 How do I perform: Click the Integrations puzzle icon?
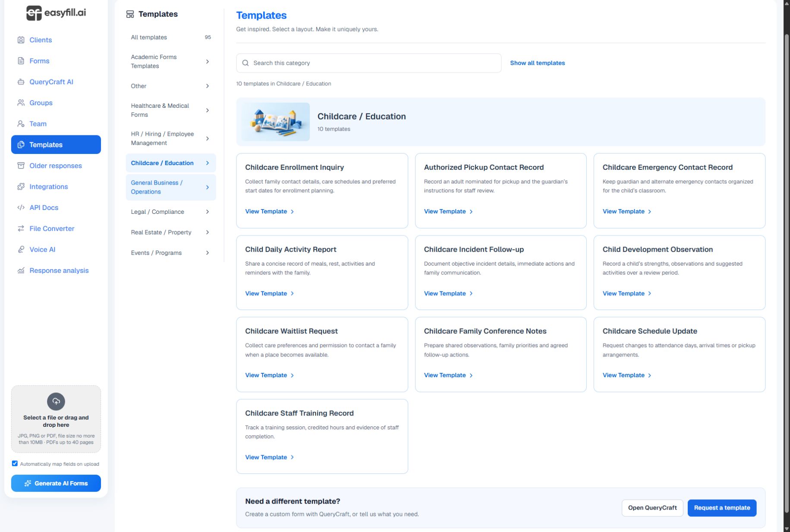coord(21,187)
